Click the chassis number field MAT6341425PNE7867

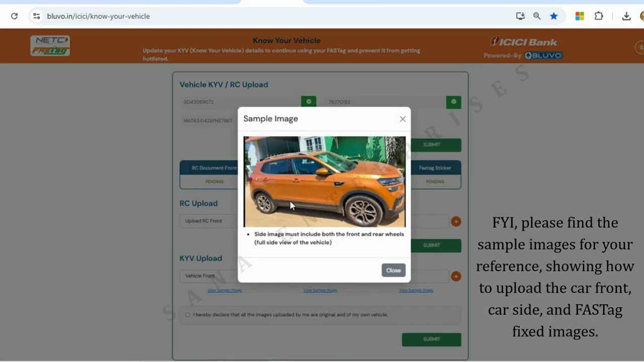pyautogui.click(x=208, y=121)
